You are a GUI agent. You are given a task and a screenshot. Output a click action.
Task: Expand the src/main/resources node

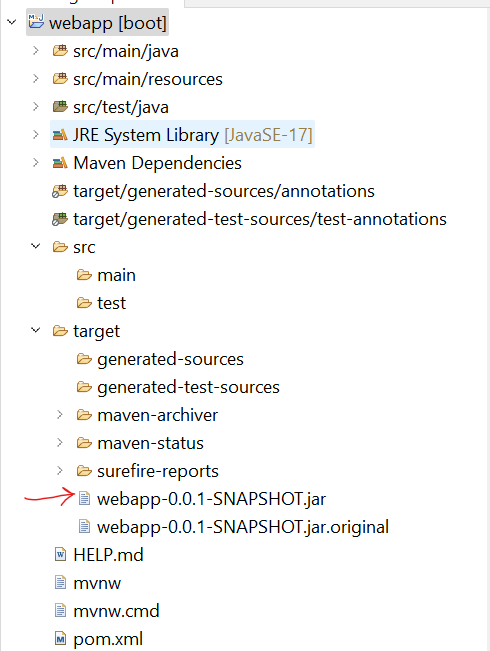point(36,79)
